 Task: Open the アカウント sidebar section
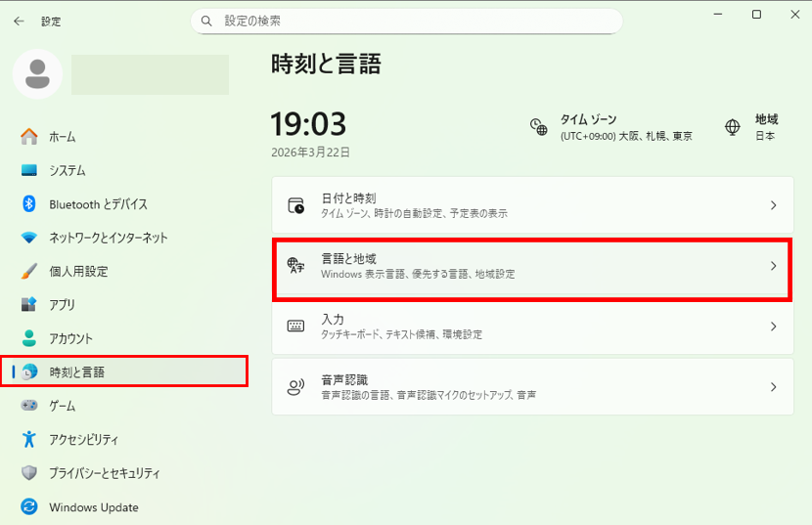(70, 338)
